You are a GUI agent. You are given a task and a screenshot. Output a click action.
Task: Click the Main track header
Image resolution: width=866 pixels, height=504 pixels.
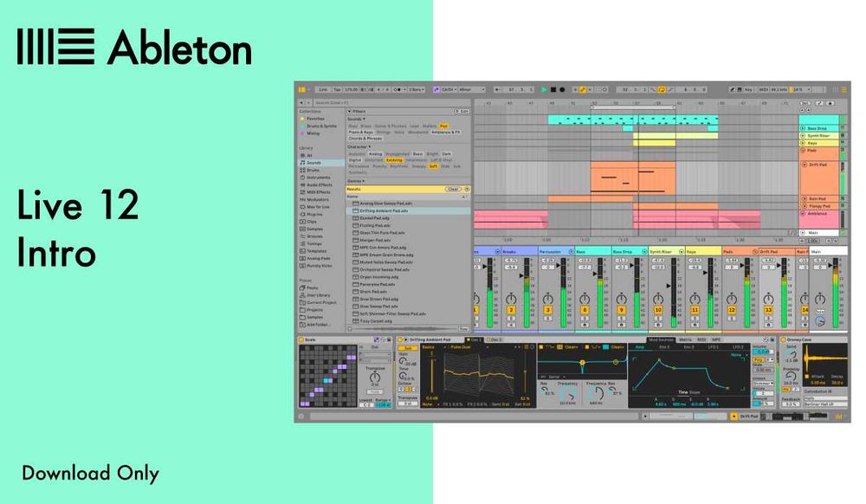pos(819,232)
